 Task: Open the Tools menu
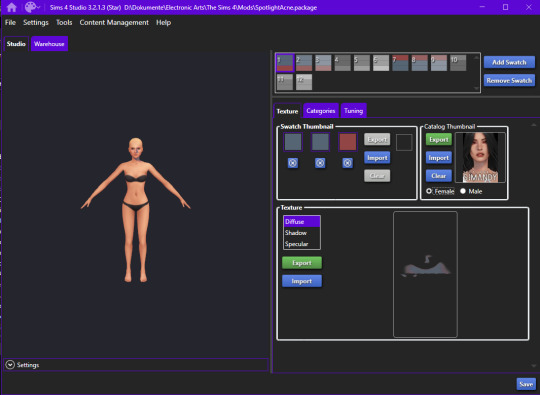click(64, 23)
